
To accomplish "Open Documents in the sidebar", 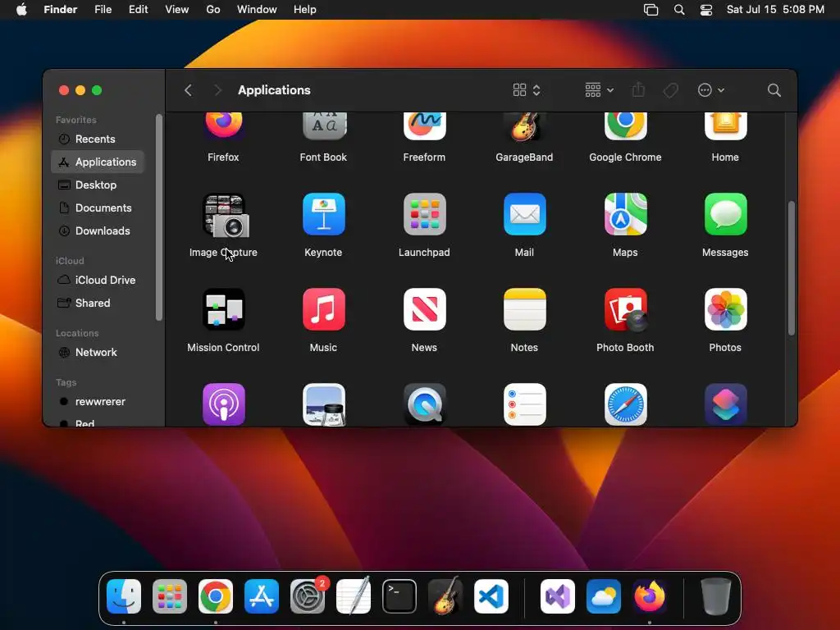I will coord(98,208).
